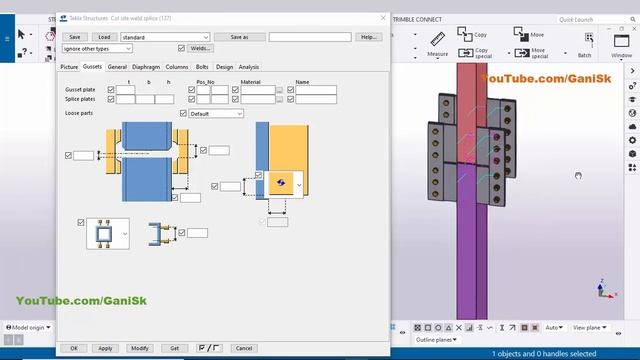This screenshot has height=360, width=640.
Task: Toggle the snap arrow pointing up-right
Action: coord(512,328)
